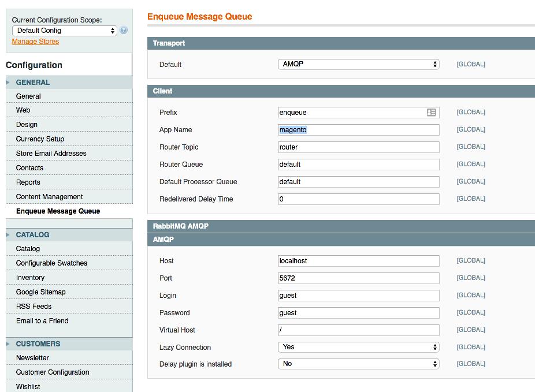Image resolution: width=535 pixels, height=392 pixels.
Task: Click the help icon beside scope selector
Action: (124, 31)
